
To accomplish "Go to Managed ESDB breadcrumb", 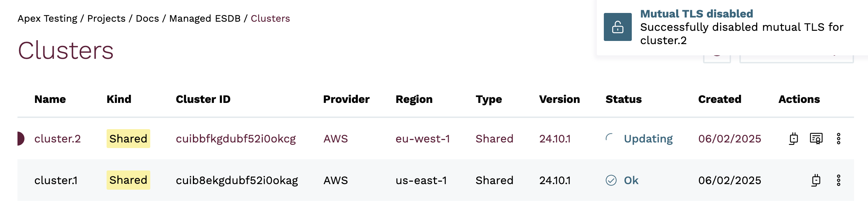I will pyautogui.click(x=205, y=19).
